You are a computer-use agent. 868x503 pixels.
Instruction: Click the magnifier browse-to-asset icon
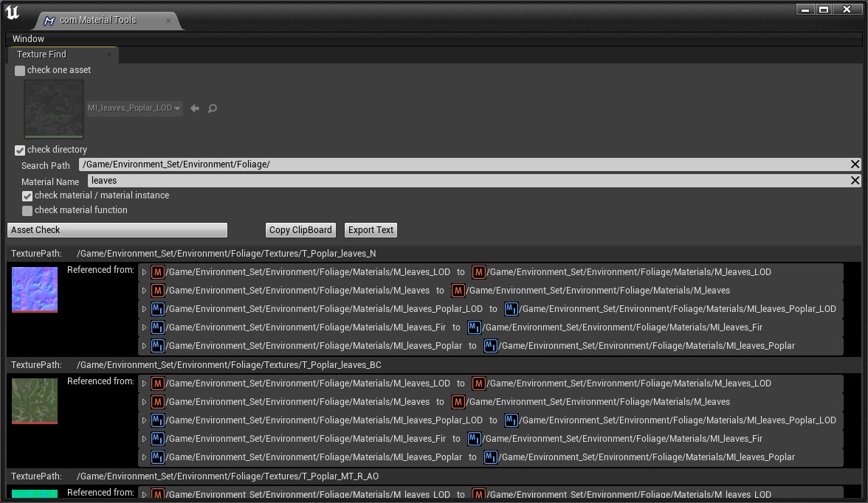213,108
